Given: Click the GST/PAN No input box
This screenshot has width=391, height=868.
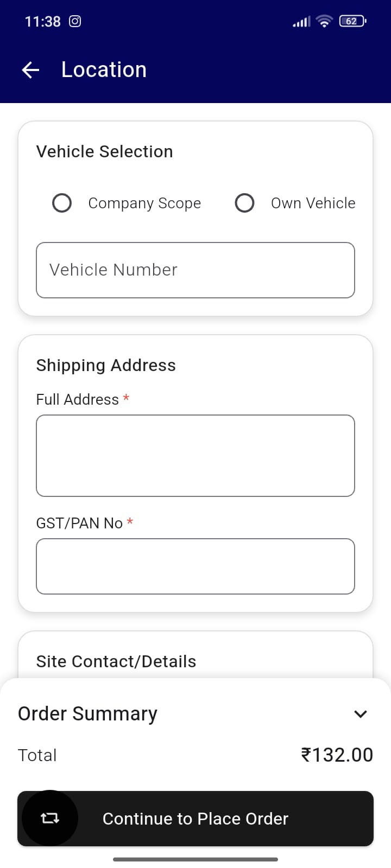Looking at the screenshot, I should pos(195,566).
